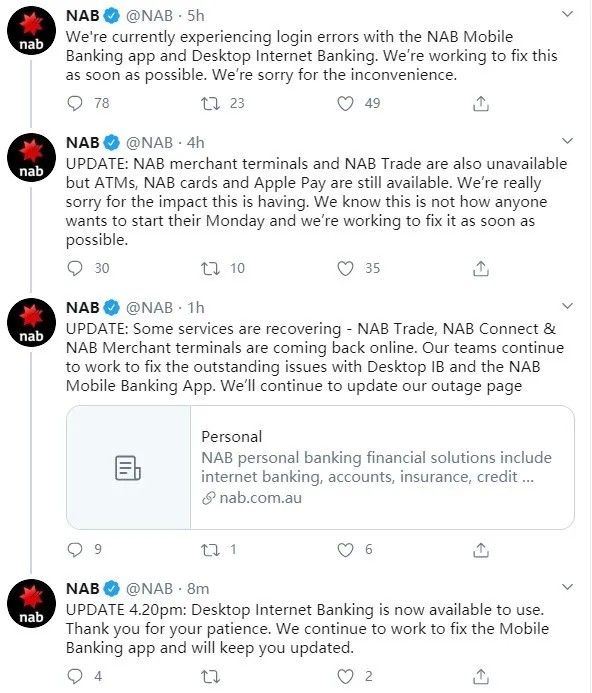Like the tweet with 49 likes
This screenshot has height=693, width=592.
345,103
